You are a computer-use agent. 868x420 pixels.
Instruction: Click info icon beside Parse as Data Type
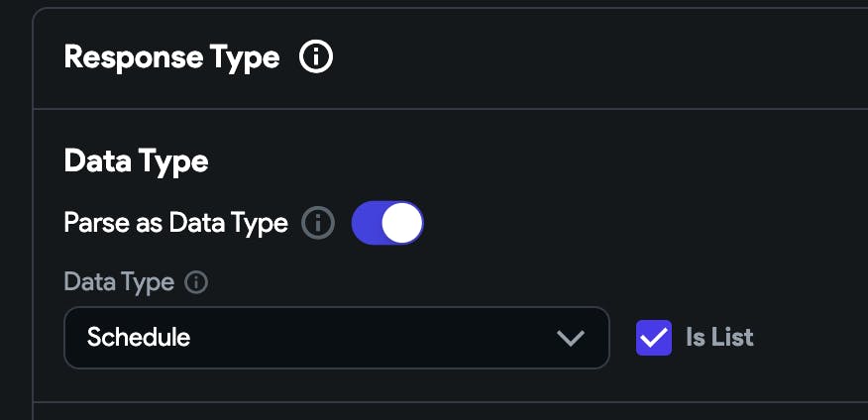pos(318,223)
